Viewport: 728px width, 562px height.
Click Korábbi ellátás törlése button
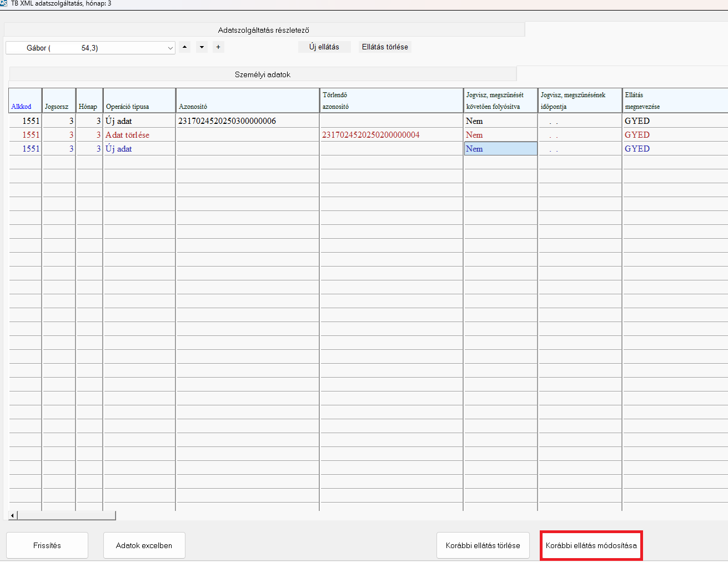click(x=483, y=545)
